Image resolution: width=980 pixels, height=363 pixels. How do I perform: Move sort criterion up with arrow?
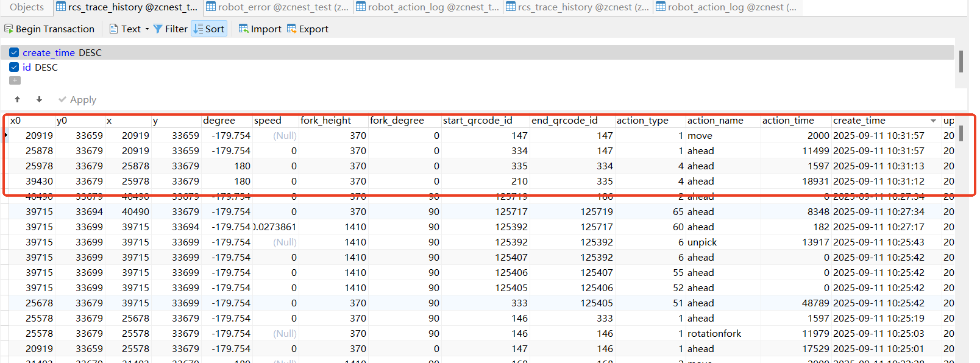tap(18, 99)
